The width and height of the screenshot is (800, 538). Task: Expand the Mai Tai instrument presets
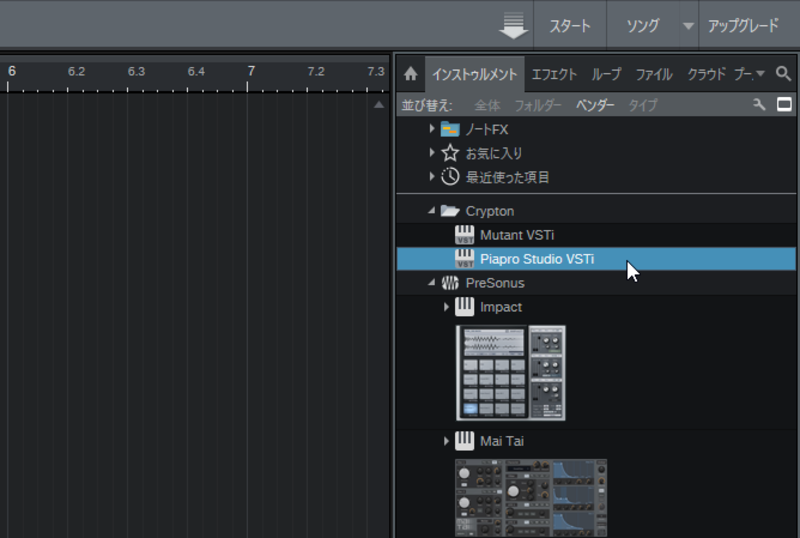point(446,441)
